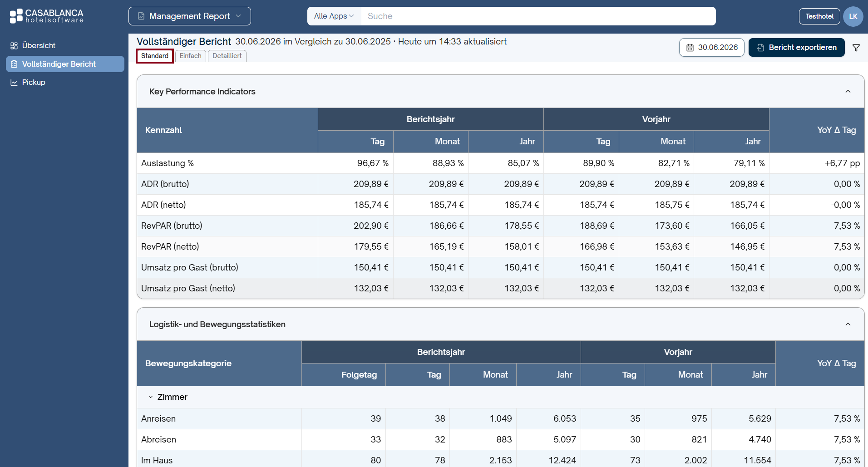Click the Berichtsjahr header in KPI table
The height and width of the screenshot is (467, 868).
point(430,119)
